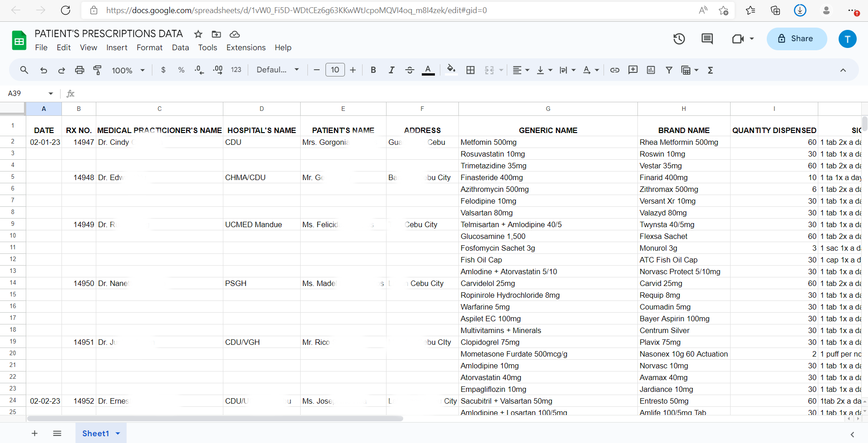Open the Insert menu
This screenshot has height=443, width=868.
(117, 48)
